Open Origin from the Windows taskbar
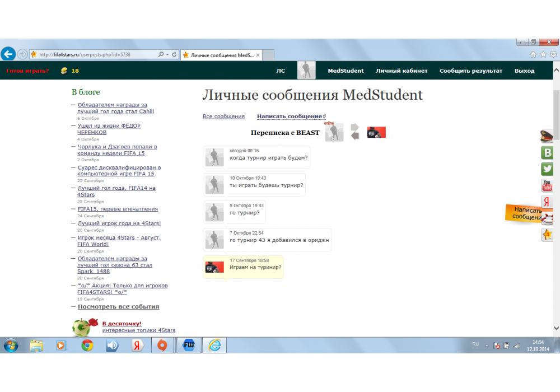Image resolution: width=560 pixels, height=392 pixels. 162,346
